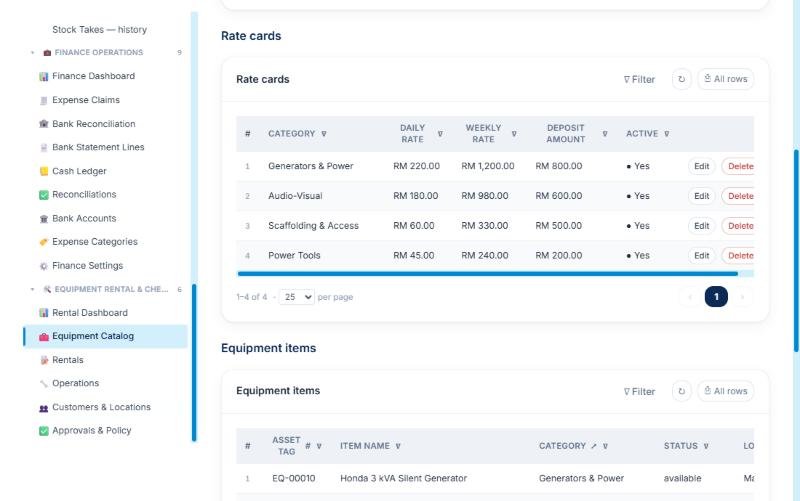The height and width of the screenshot is (501, 800).
Task: Navigate to Rentals
Action: pyautogui.click(x=67, y=360)
